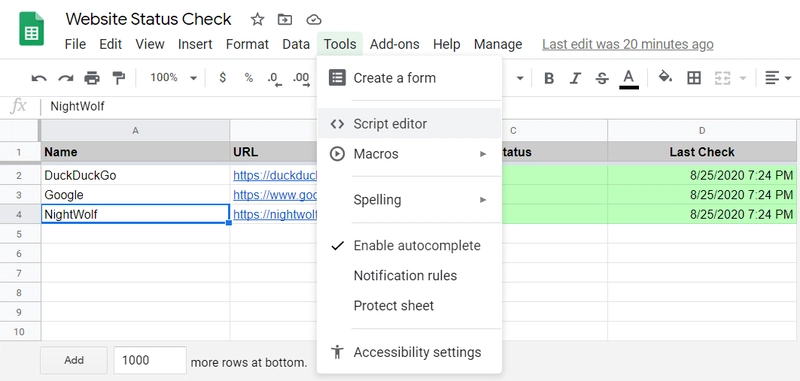The image size is (800, 381).
Task: Expand the Macros submenu
Action: (409, 154)
